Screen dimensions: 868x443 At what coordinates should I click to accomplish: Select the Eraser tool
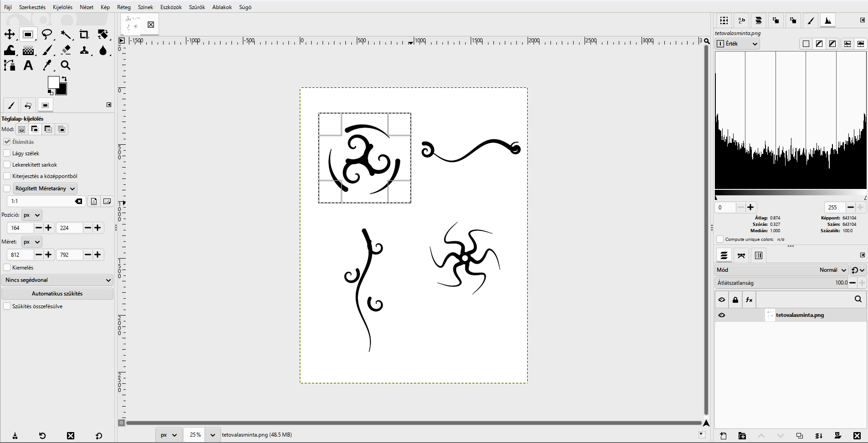pyautogui.click(x=66, y=50)
